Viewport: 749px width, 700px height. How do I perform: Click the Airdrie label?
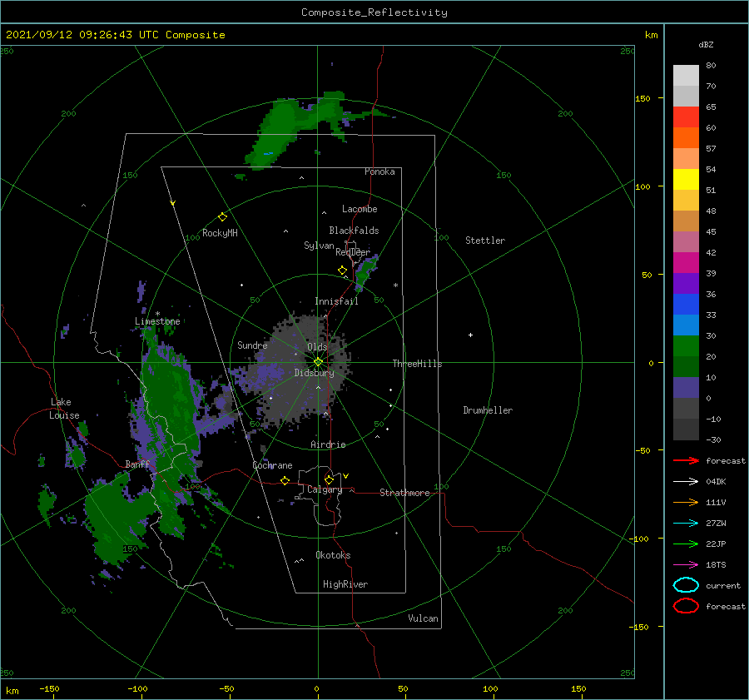[x=328, y=444]
